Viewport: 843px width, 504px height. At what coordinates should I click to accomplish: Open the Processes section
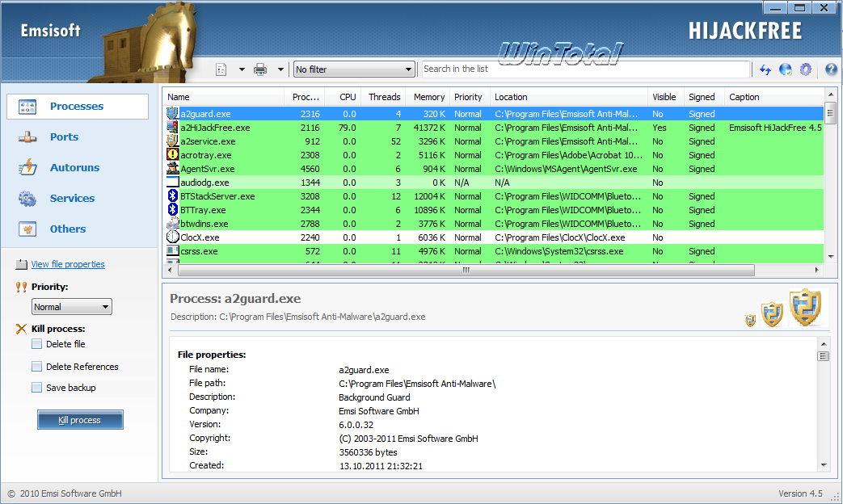pyautogui.click(x=77, y=107)
